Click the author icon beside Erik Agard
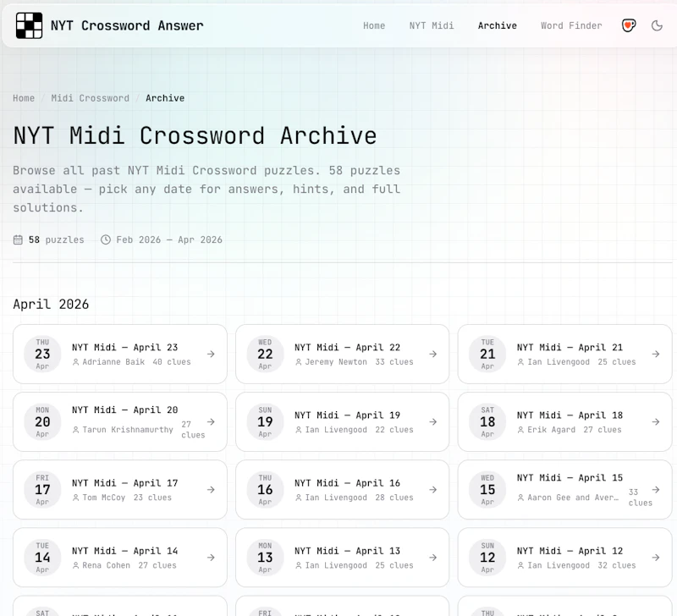This screenshot has height=616, width=677. [x=520, y=430]
